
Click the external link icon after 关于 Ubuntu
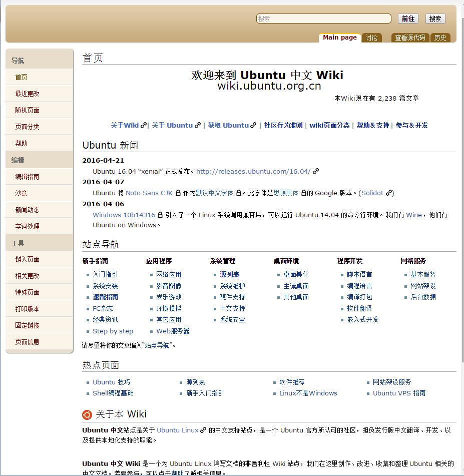(x=198, y=125)
